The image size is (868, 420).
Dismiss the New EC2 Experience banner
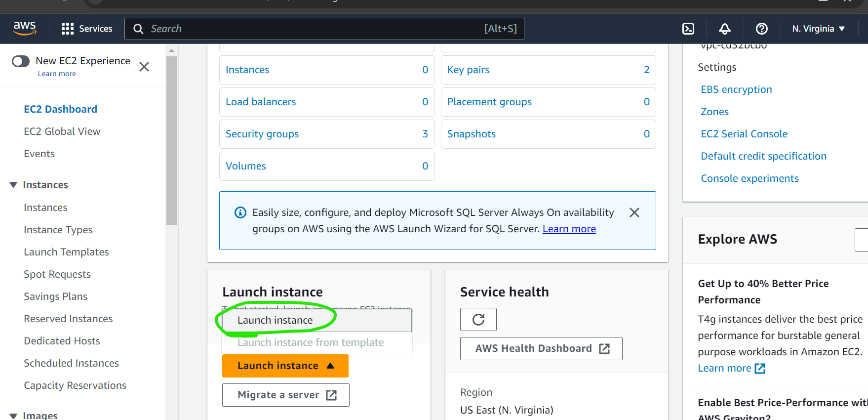144,67
